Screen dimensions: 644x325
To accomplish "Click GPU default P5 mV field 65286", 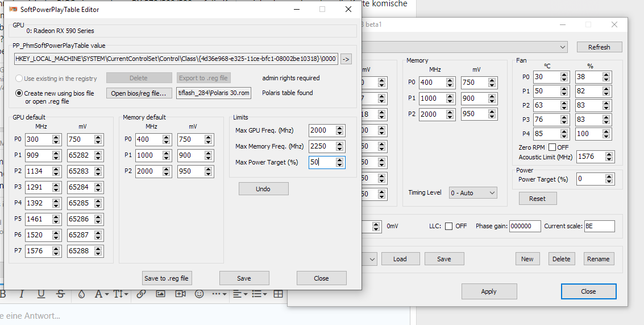I will pyautogui.click(x=81, y=219).
